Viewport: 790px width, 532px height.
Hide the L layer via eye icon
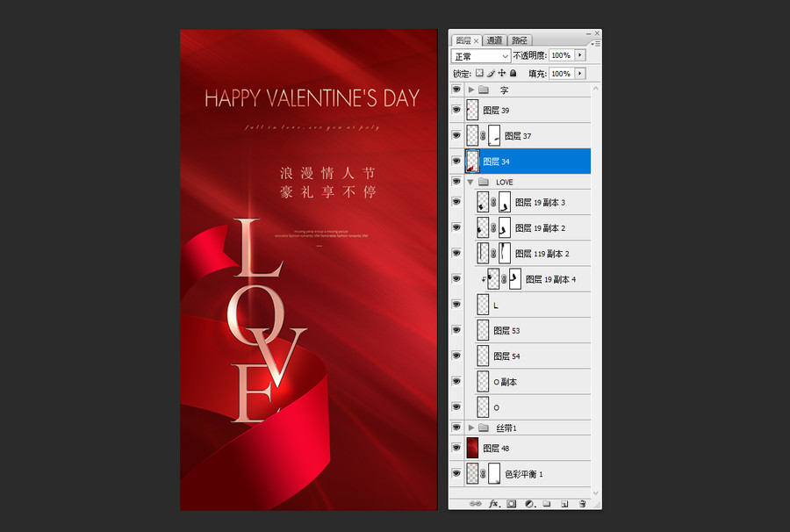(456, 305)
